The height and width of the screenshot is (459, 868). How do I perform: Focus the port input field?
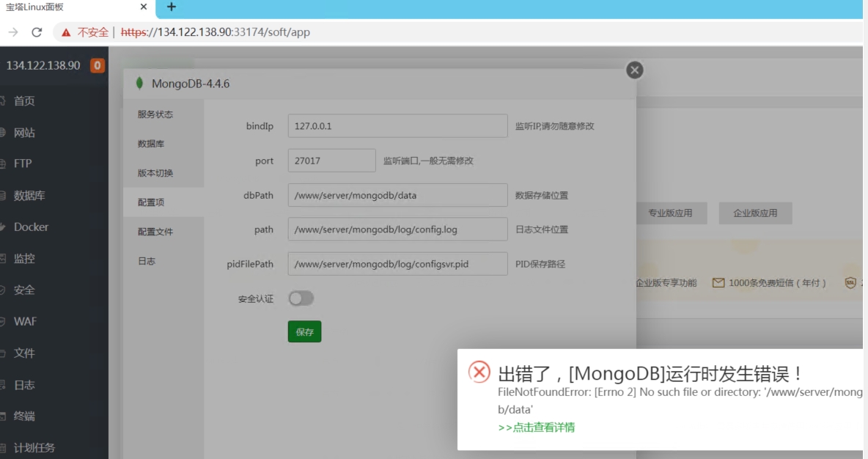click(x=331, y=161)
